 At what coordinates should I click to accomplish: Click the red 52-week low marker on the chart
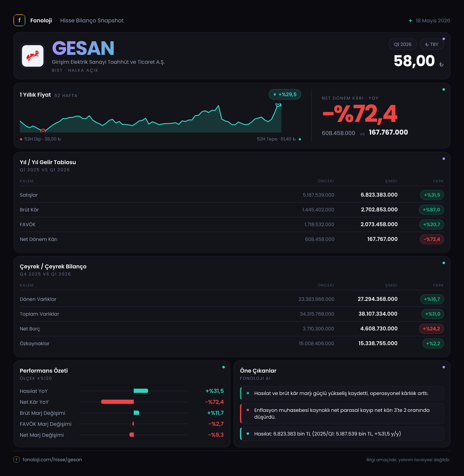(43, 131)
